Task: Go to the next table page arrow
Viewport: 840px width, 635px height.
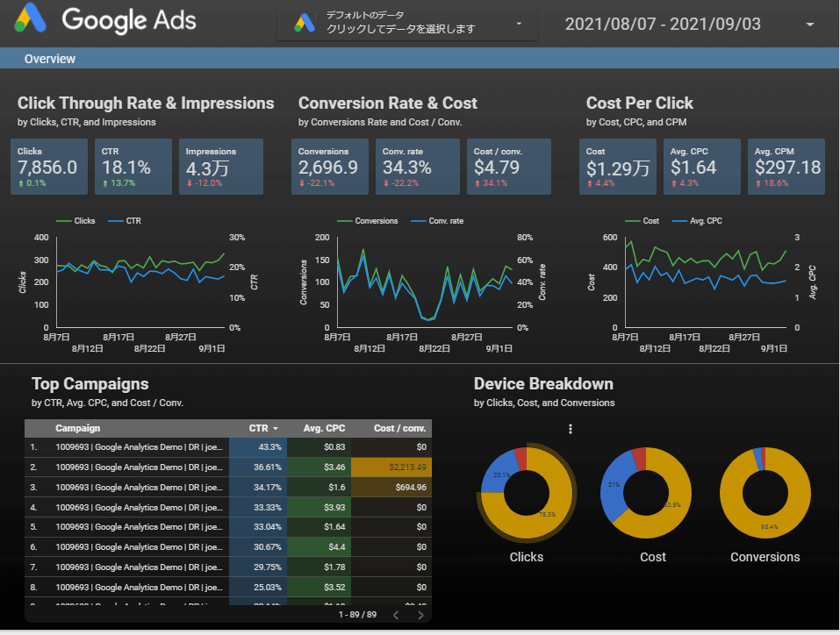Action: click(x=420, y=615)
